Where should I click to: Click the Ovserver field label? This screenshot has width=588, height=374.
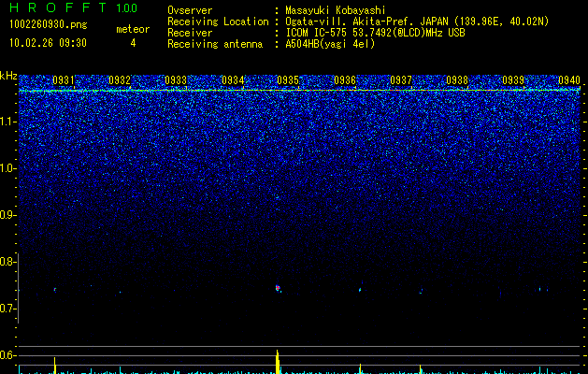(x=190, y=10)
